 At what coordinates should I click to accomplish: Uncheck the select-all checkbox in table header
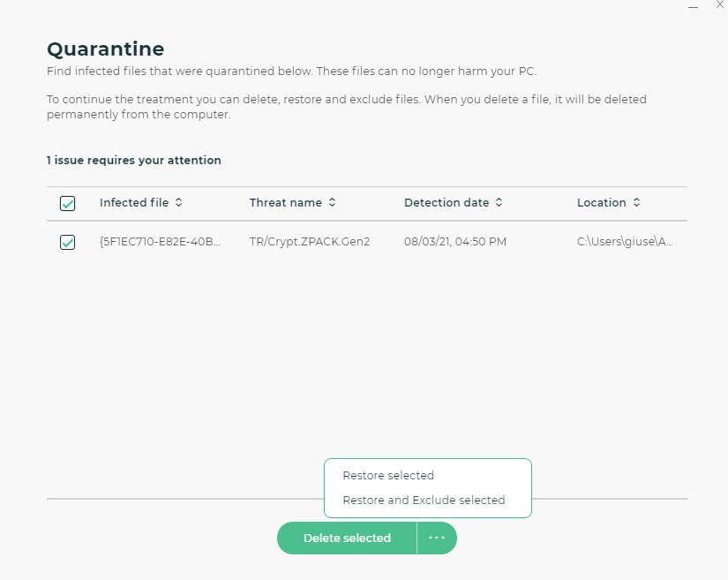(68, 204)
